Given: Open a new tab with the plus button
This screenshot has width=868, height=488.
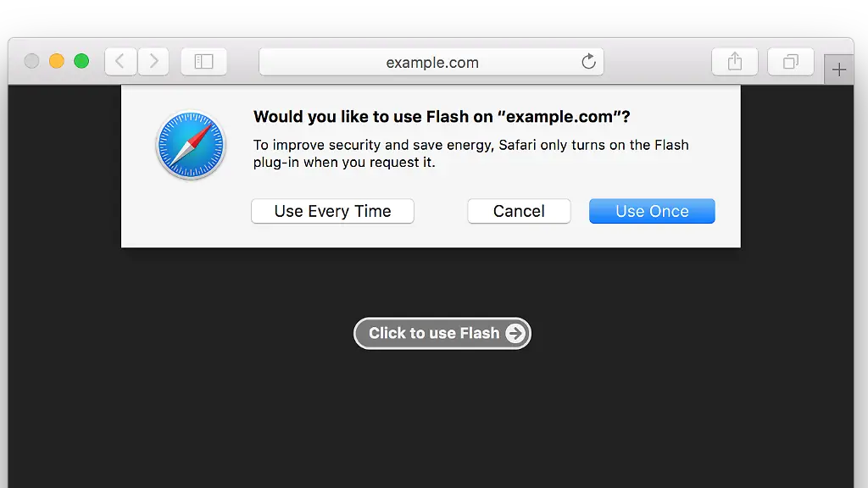Looking at the screenshot, I should (x=838, y=69).
